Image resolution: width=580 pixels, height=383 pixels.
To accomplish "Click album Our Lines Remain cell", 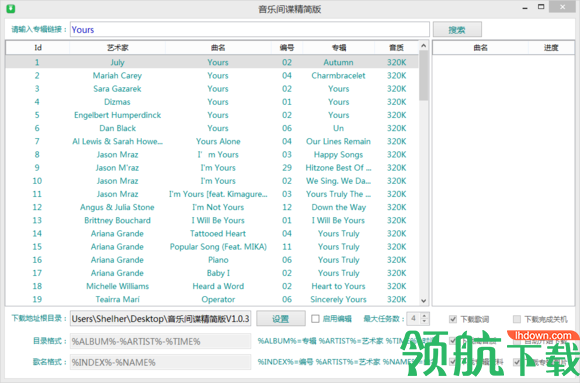I will (338, 141).
